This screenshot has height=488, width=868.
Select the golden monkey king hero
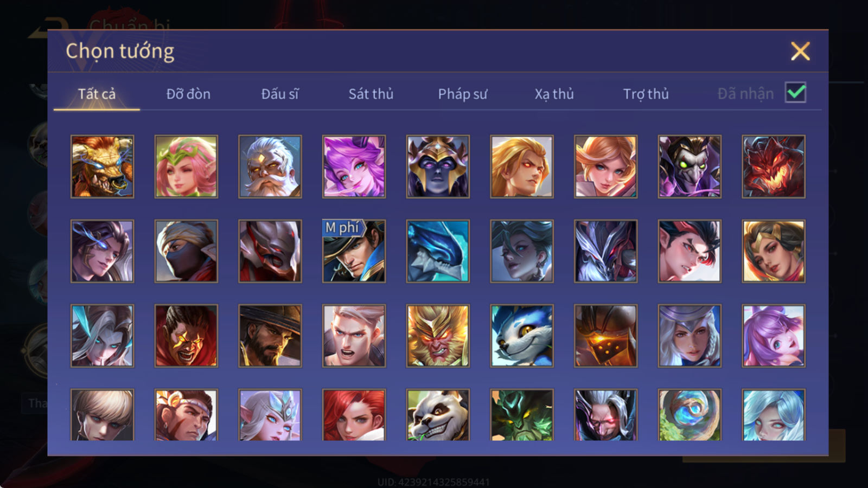click(x=438, y=336)
